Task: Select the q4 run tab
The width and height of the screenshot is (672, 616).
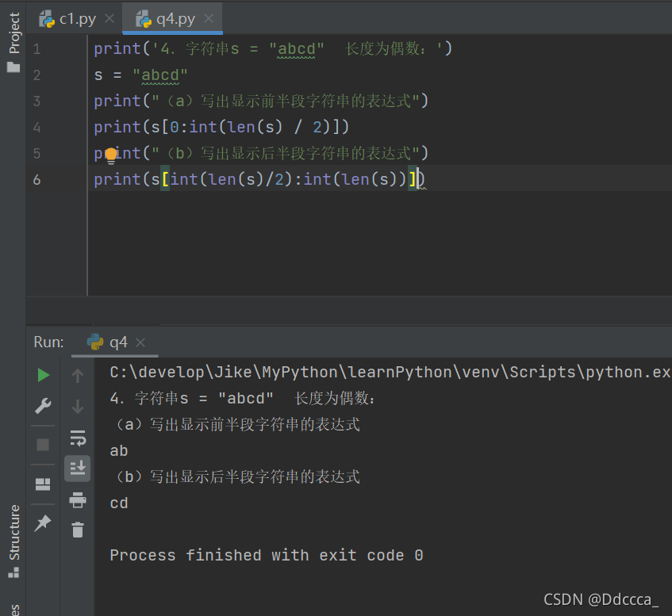Action: pyautogui.click(x=117, y=342)
